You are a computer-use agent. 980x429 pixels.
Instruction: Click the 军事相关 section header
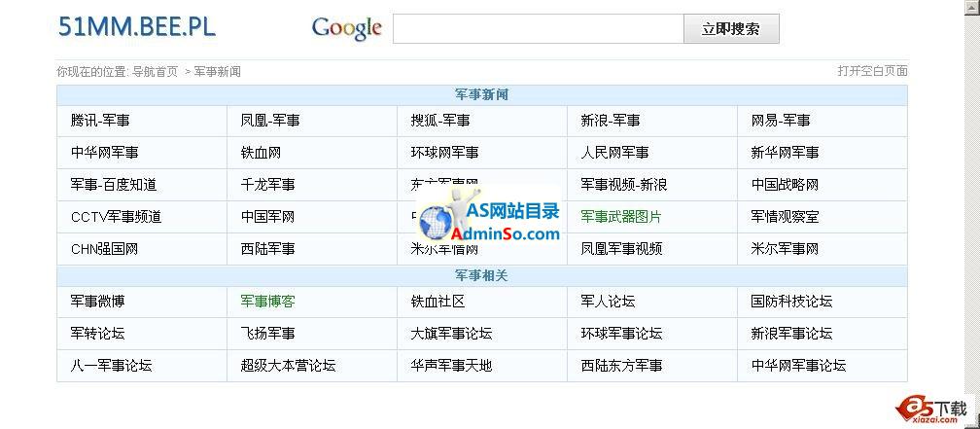(x=482, y=276)
